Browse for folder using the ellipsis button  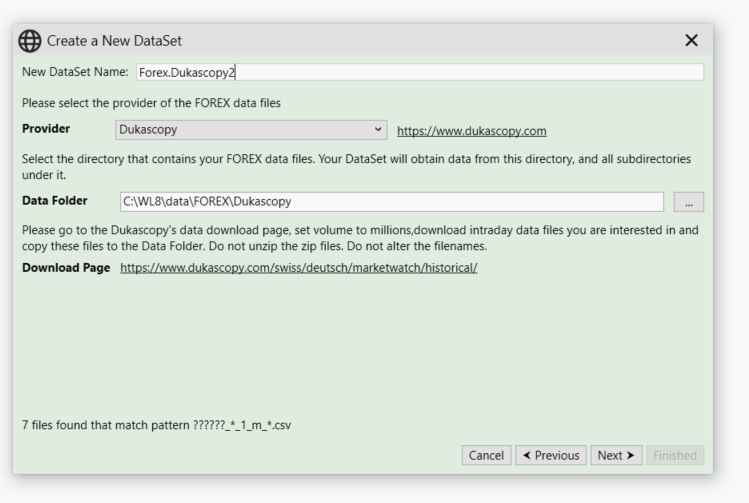(x=688, y=202)
